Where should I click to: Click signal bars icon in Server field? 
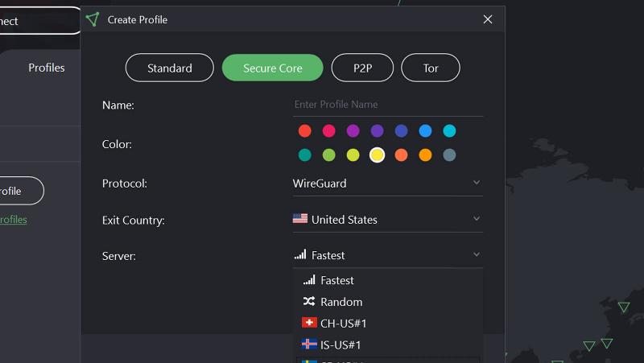[300, 254]
